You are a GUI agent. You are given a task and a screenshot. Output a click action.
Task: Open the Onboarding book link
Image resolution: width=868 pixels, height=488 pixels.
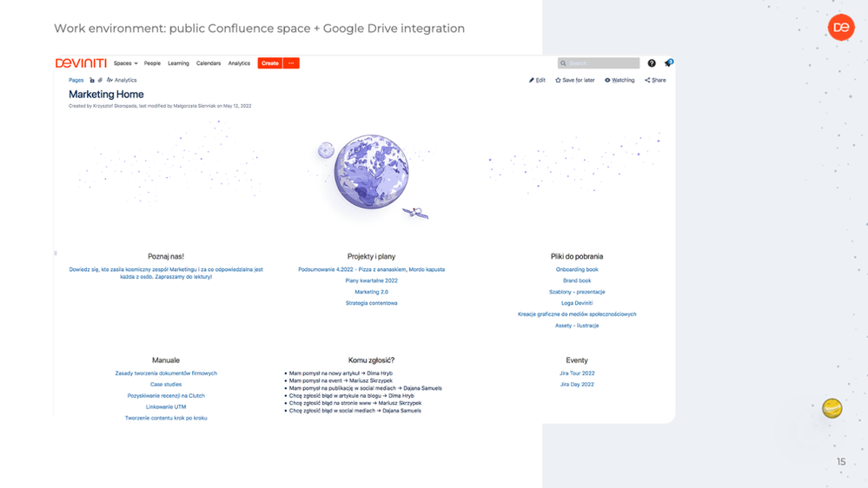[x=577, y=269]
